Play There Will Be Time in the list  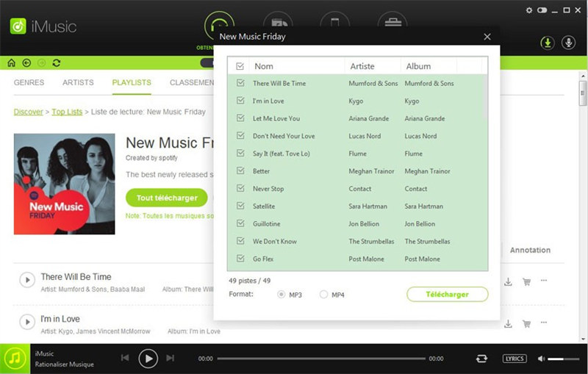(27, 280)
